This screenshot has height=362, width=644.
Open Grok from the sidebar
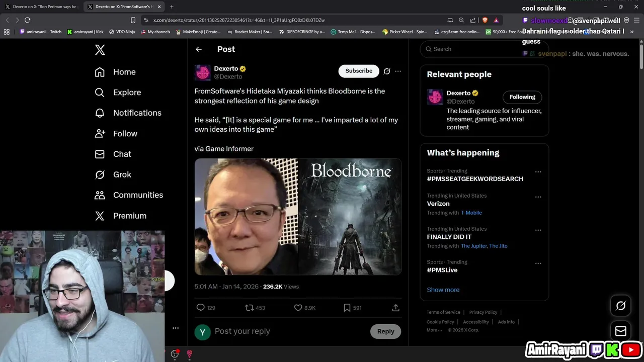pyautogui.click(x=113, y=174)
